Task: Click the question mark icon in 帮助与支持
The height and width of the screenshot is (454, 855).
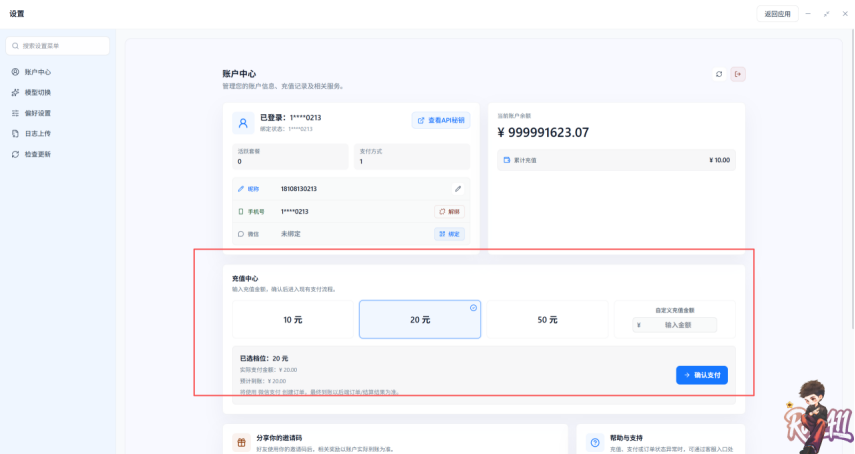Action: (595, 443)
